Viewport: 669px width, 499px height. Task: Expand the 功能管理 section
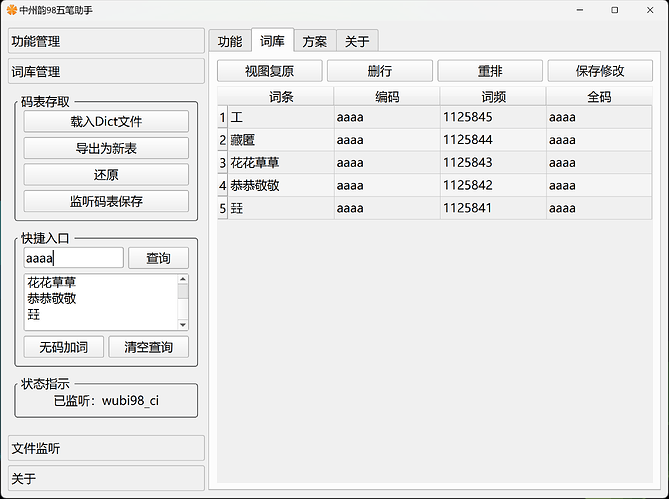click(106, 42)
